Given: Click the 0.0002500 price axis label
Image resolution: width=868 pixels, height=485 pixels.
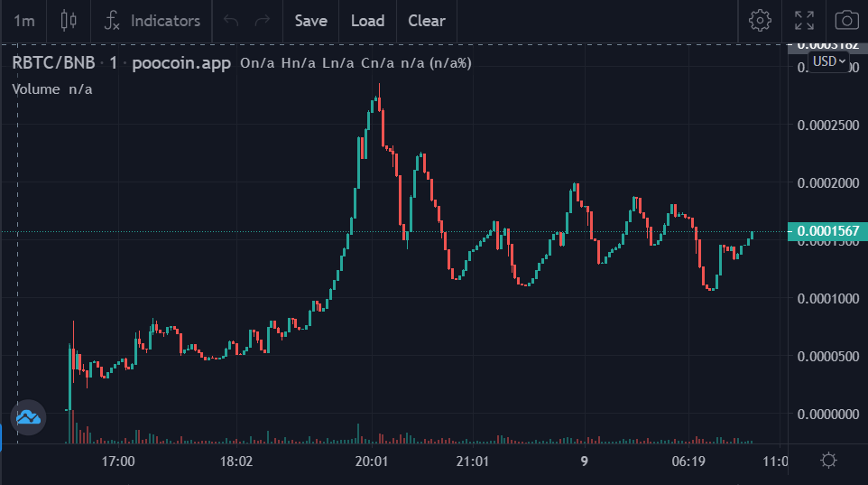Looking at the screenshot, I should [828, 125].
